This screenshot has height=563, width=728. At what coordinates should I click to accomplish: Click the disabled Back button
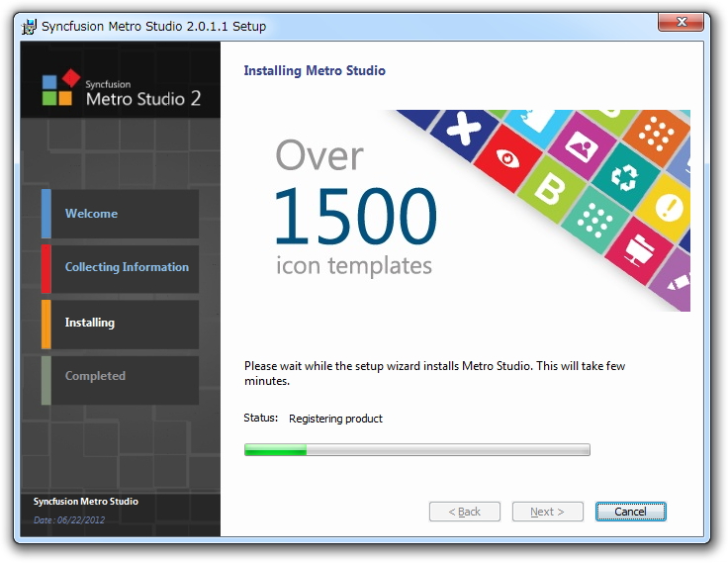coord(465,512)
